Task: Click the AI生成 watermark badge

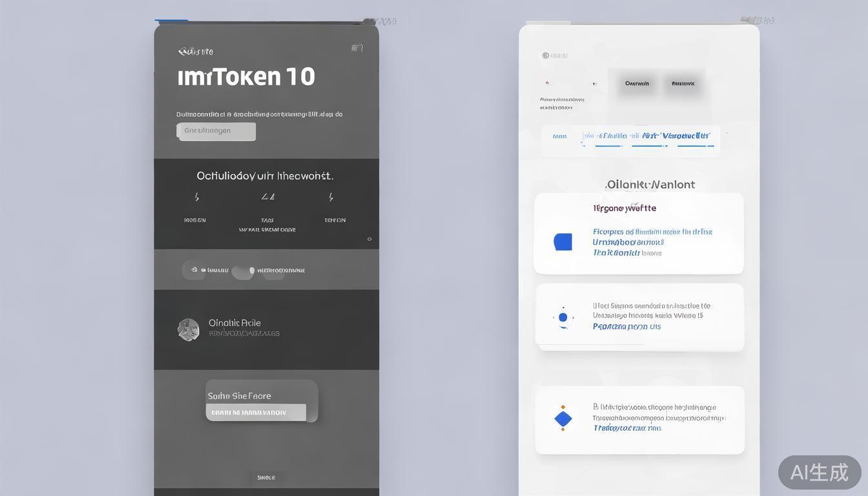Action: [x=819, y=472]
